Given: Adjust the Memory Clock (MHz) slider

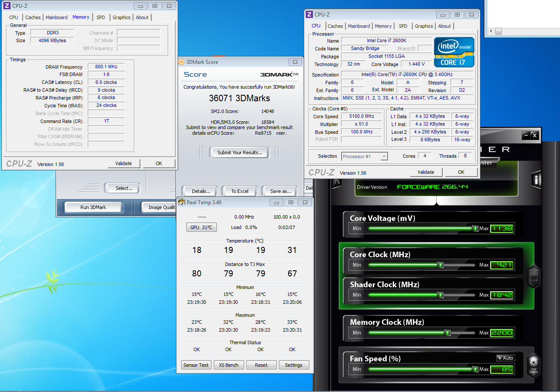Looking at the screenshot, I should (447, 333).
